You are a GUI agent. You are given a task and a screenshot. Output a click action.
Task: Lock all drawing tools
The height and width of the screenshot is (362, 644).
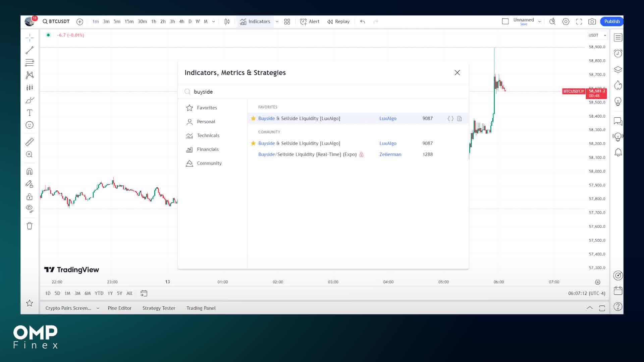coord(30,197)
